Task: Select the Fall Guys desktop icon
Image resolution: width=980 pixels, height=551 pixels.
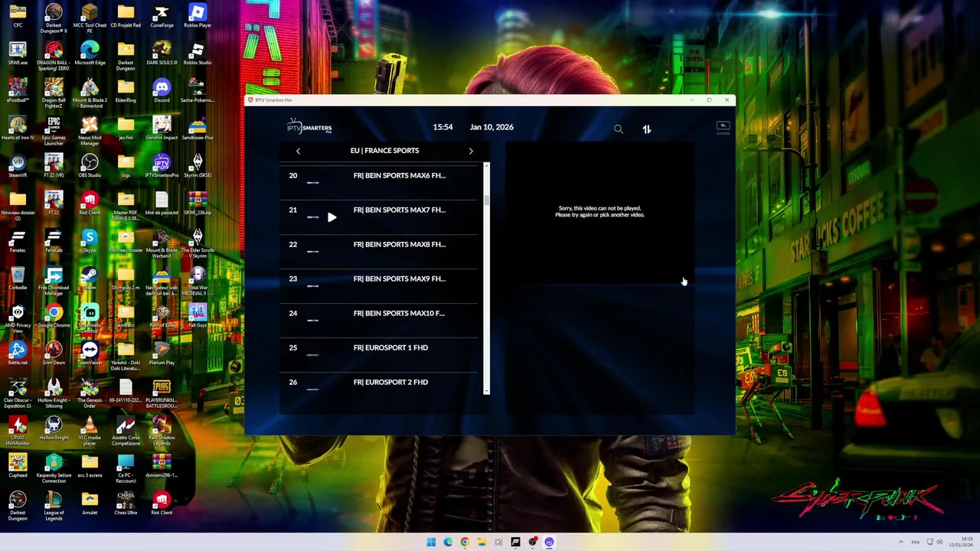Action: (198, 316)
